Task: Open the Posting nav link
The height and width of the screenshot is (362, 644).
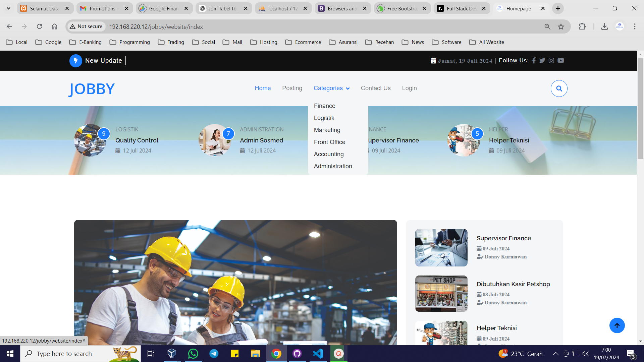Action: click(292, 88)
